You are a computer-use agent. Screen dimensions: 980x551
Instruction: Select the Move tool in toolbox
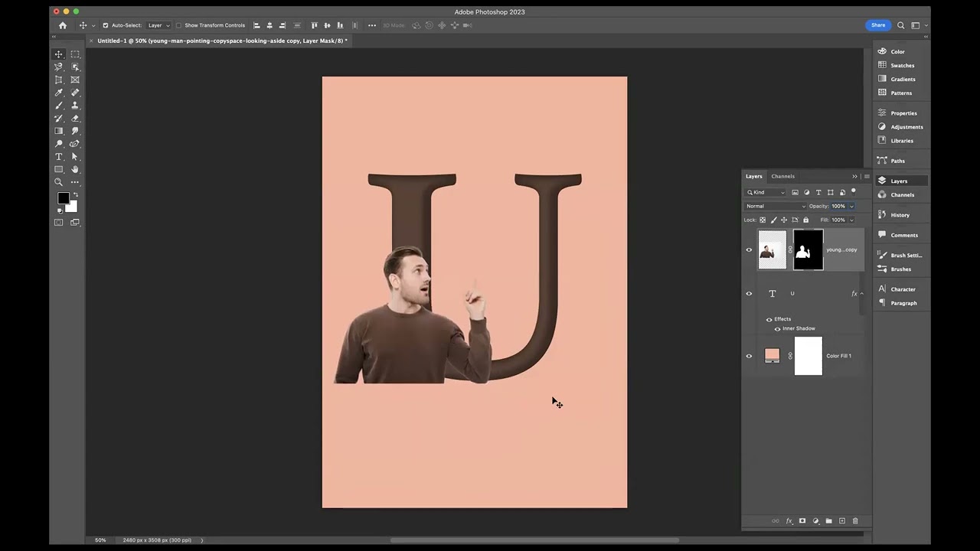[x=58, y=54]
